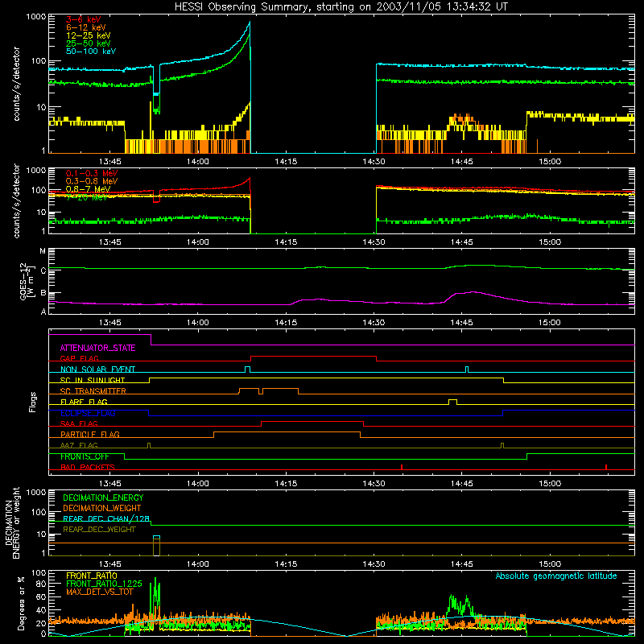Select the 3-6 keV legend label

coord(83,19)
